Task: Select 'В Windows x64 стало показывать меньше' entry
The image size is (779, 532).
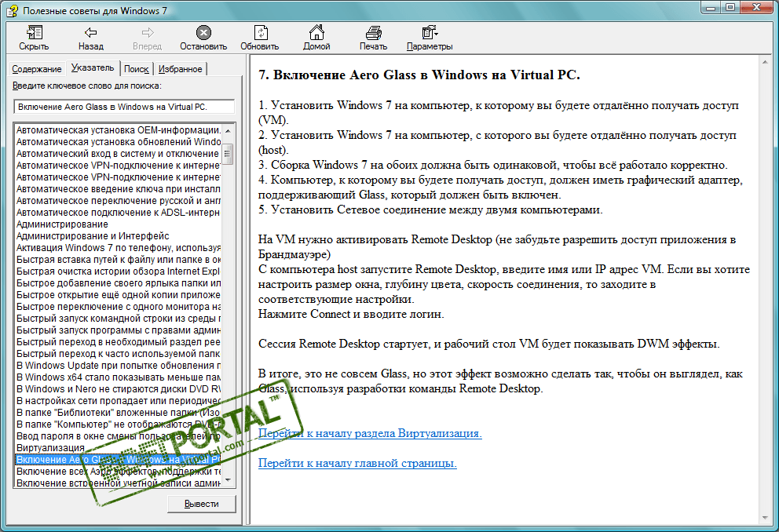Action: (x=119, y=377)
